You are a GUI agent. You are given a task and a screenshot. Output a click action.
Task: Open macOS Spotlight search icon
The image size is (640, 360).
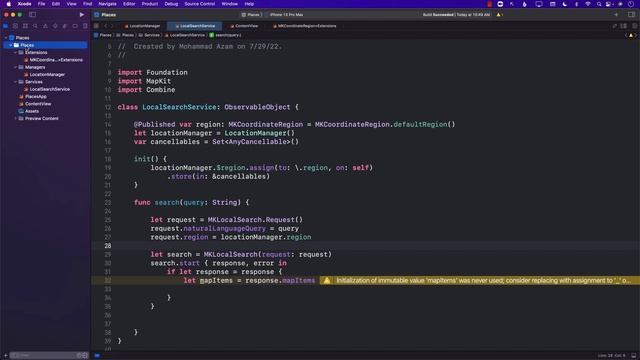click(599, 4)
